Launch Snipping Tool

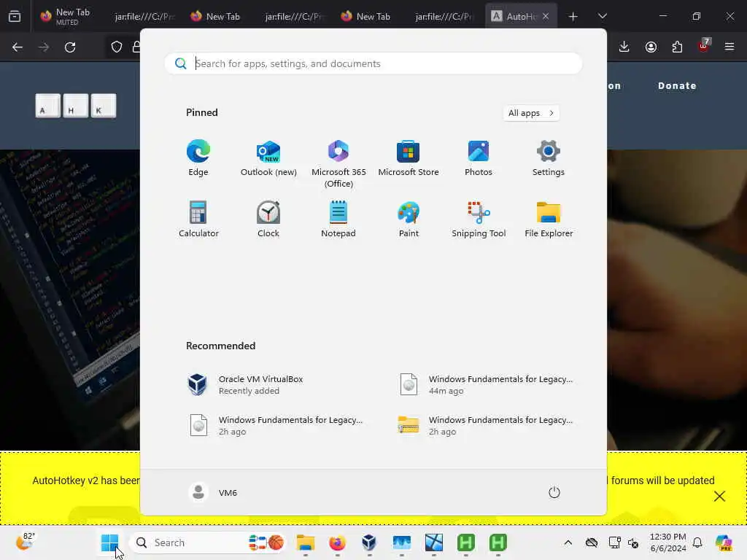coord(479,219)
